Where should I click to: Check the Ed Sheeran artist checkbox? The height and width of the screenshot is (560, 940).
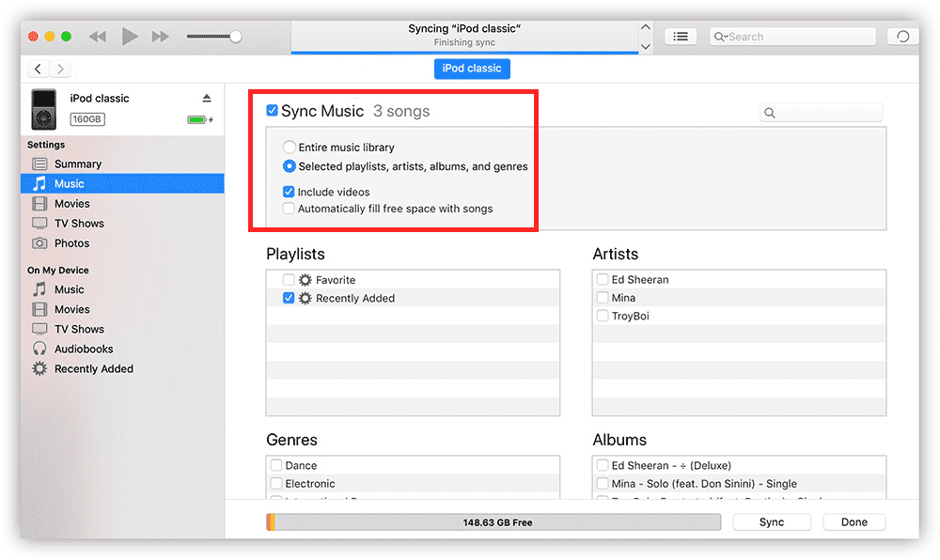603,279
